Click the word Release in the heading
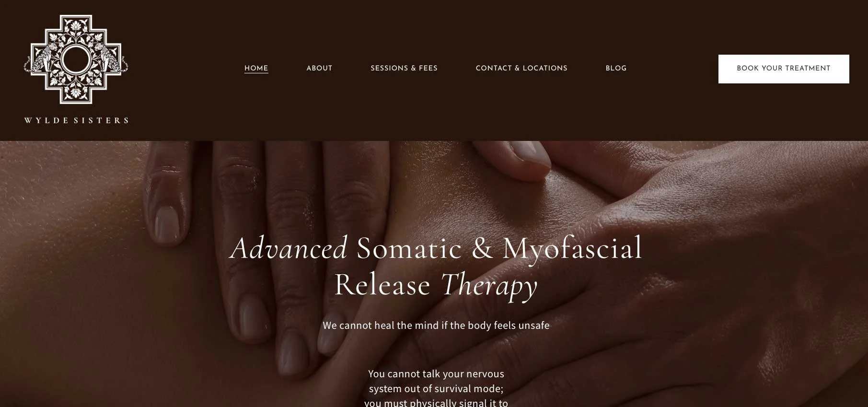Image resolution: width=868 pixels, height=407 pixels. [382, 285]
